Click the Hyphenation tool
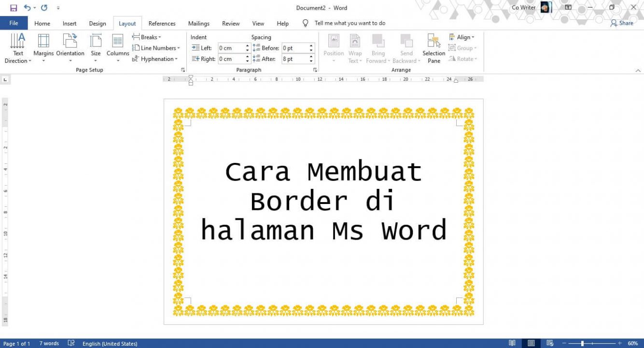The image size is (644, 348). (x=155, y=58)
